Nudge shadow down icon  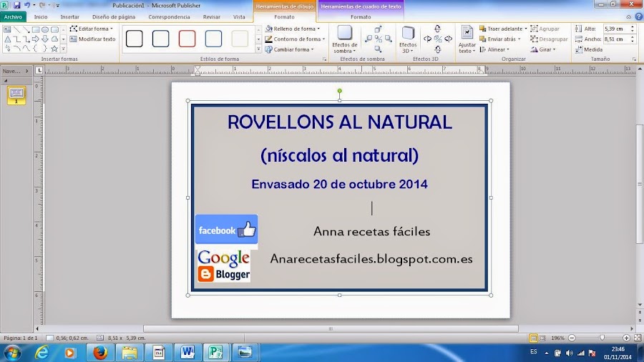pyautogui.click(x=379, y=49)
